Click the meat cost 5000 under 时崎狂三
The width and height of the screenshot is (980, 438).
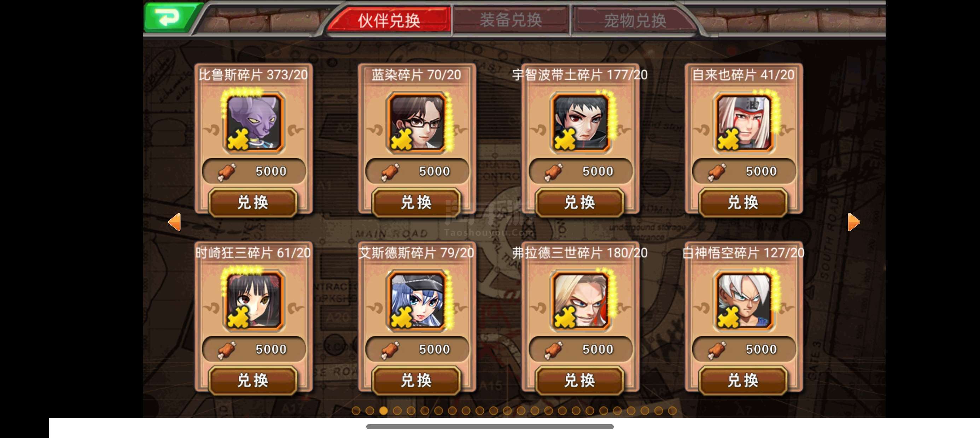[253, 349]
